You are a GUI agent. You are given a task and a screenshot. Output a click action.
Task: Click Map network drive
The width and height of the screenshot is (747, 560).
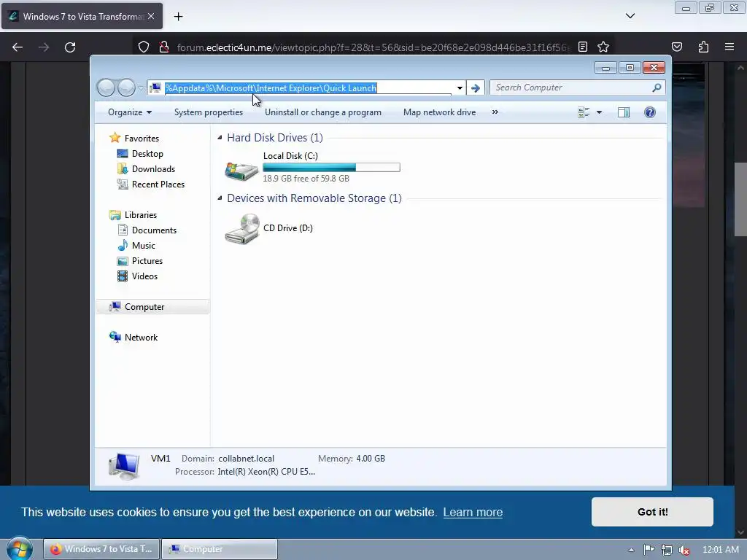(439, 112)
